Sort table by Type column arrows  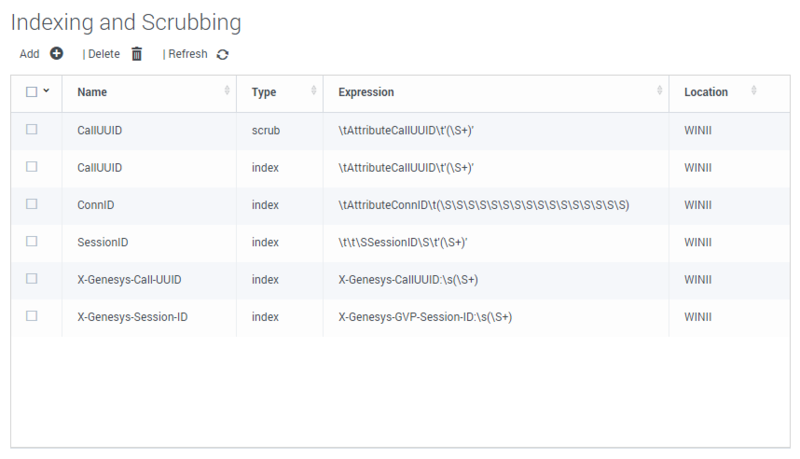(314, 91)
